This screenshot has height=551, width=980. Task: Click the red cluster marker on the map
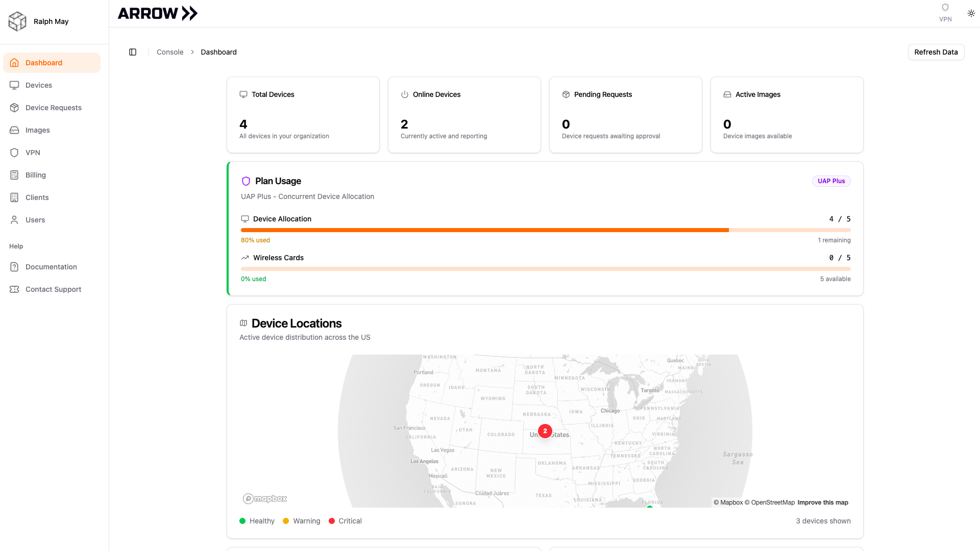point(545,431)
